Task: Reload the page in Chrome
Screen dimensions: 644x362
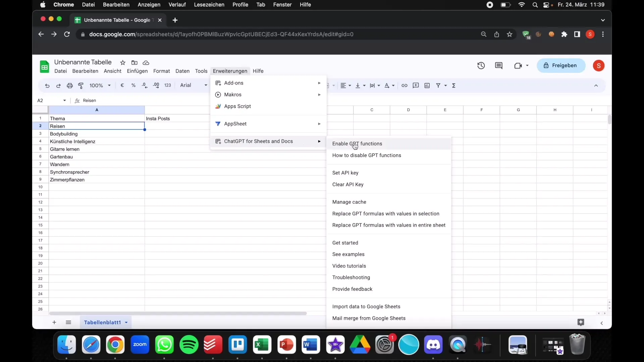Action: point(67,34)
